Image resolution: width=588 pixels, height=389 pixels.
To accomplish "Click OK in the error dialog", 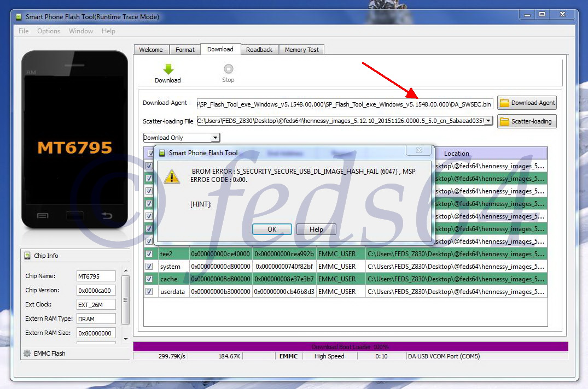I will coord(272,229).
